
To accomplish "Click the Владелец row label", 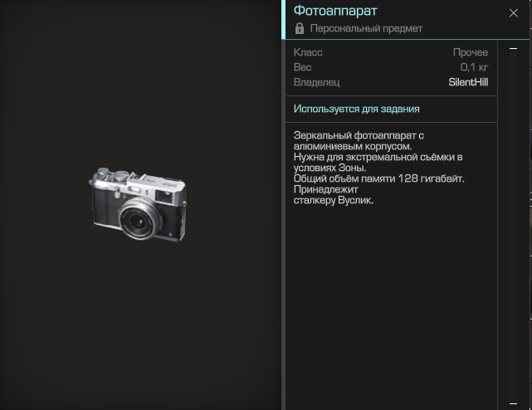I will click(x=316, y=82).
